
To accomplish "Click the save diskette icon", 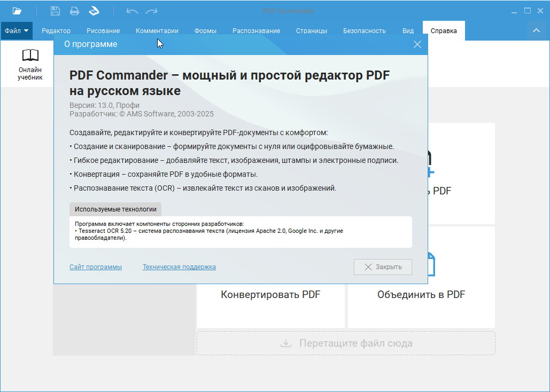I will 55,11.
